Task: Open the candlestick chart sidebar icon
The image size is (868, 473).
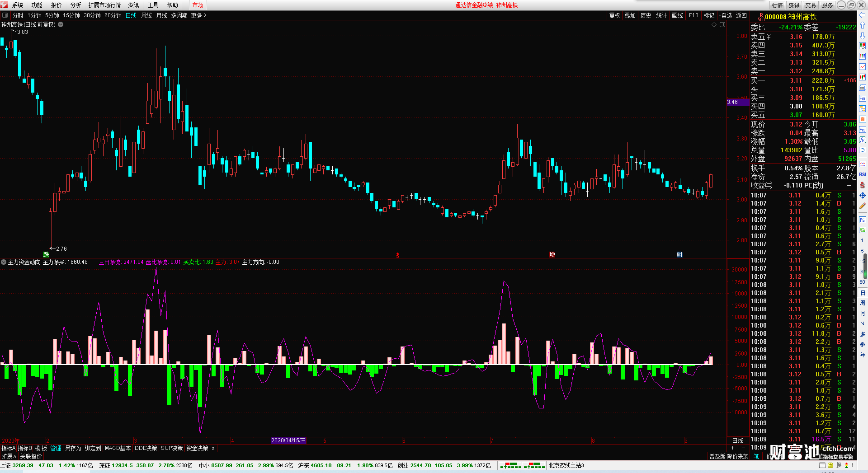Action: [x=863, y=77]
